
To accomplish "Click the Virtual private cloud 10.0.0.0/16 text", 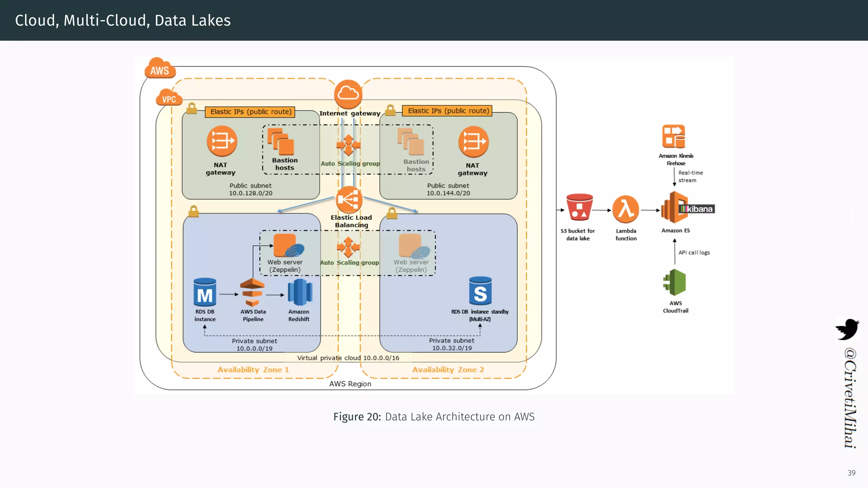I will 348,358.
